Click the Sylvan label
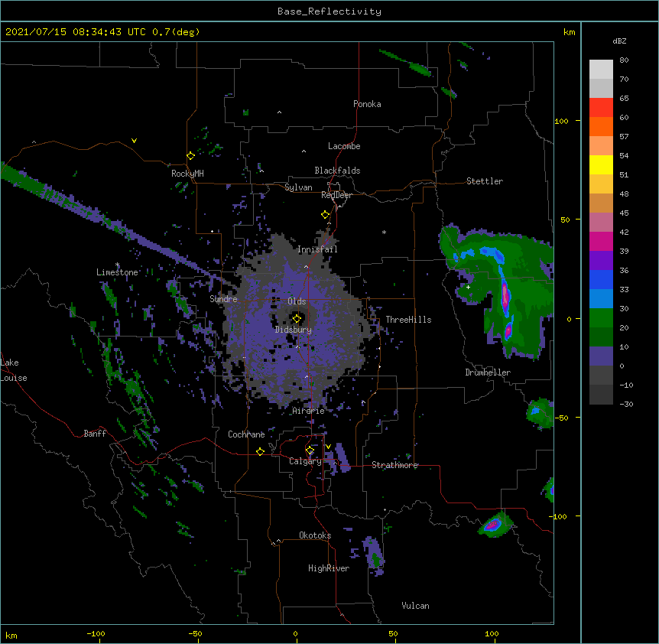This screenshot has height=644, width=659. tap(298, 187)
